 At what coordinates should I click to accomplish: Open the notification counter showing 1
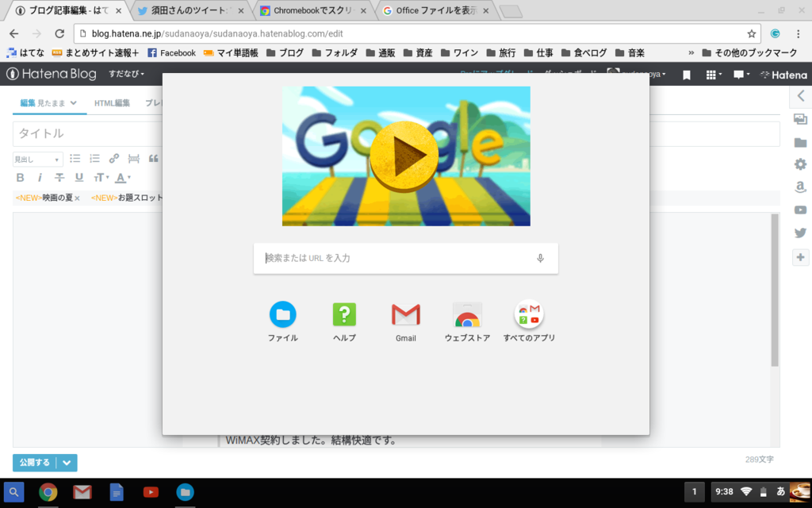coord(695,491)
